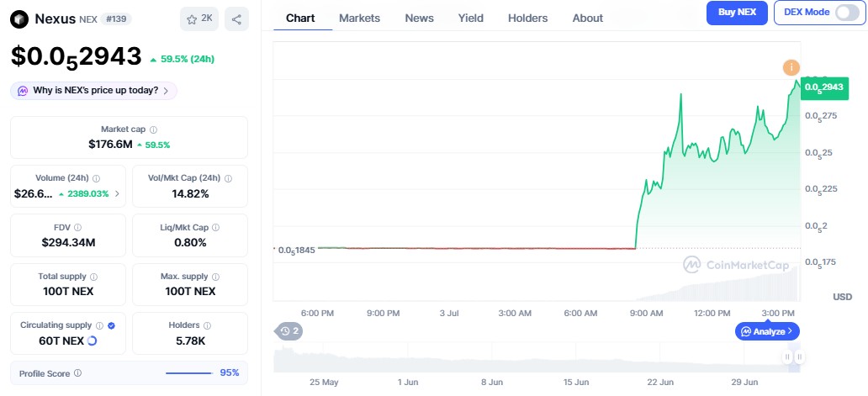Open Total supply info icon

point(93,277)
